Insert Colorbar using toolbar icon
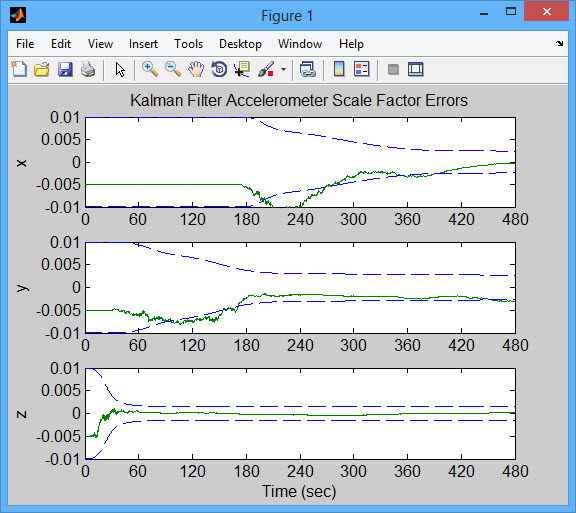Viewport: 576px width, 513px height. [x=339, y=69]
